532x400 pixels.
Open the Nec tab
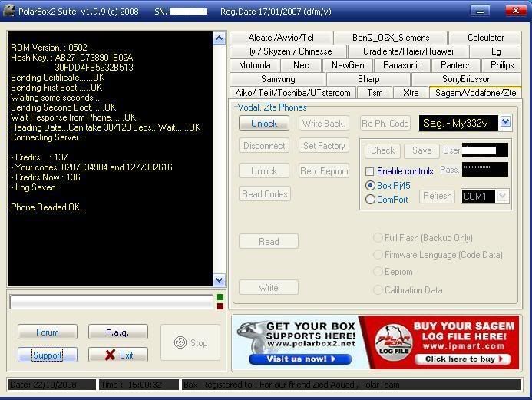tap(301, 65)
